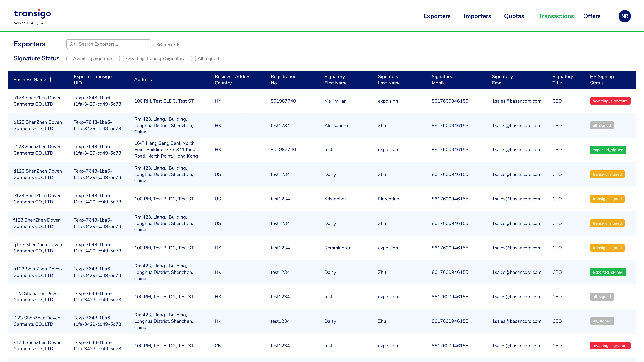Click the search magnifier icon
The width and height of the screenshot is (644, 362).
(x=72, y=44)
